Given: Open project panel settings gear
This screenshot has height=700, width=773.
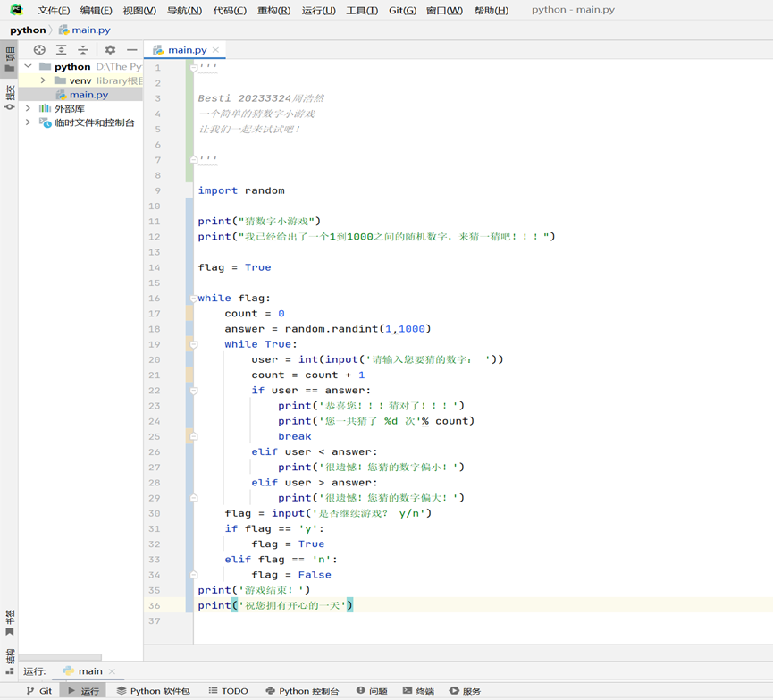Looking at the screenshot, I should pos(110,50).
